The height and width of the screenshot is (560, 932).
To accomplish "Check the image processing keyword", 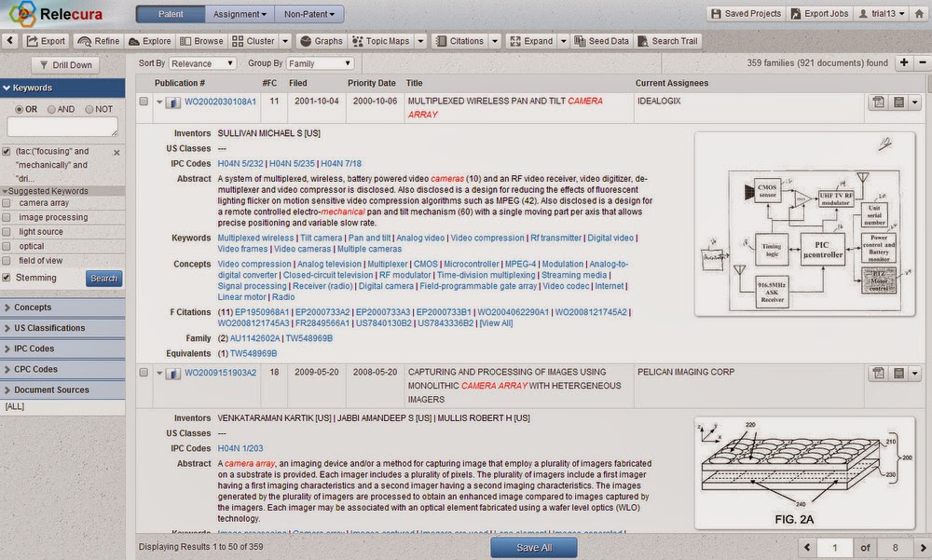I will [6, 217].
